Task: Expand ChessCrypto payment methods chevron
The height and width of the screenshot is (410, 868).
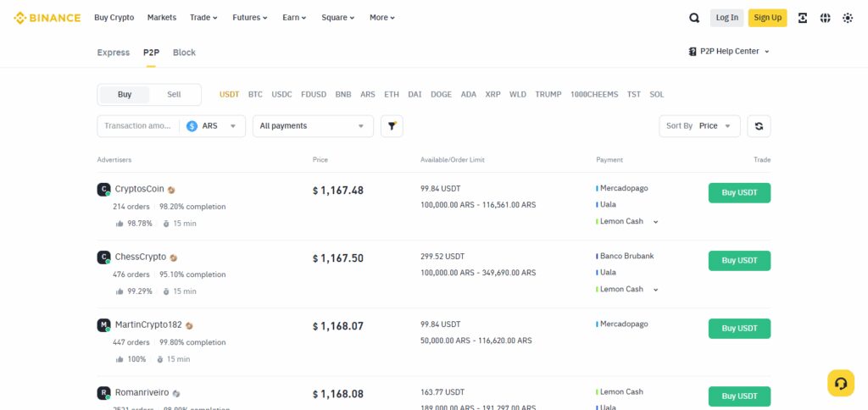Action: pyautogui.click(x=655, y=290)
